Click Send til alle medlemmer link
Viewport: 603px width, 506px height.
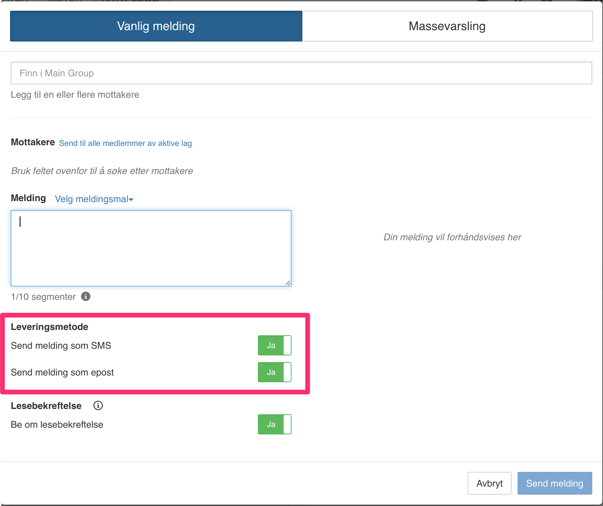(125, 144)
